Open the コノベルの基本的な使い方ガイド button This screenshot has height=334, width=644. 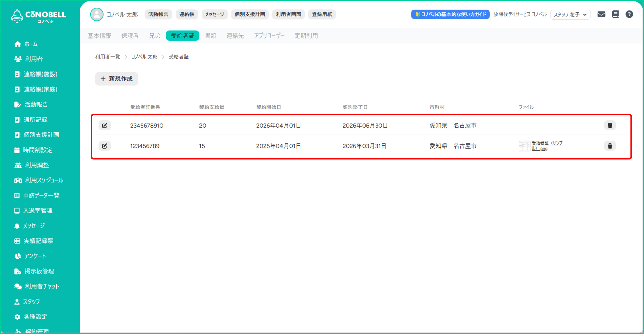pos(450,14)
